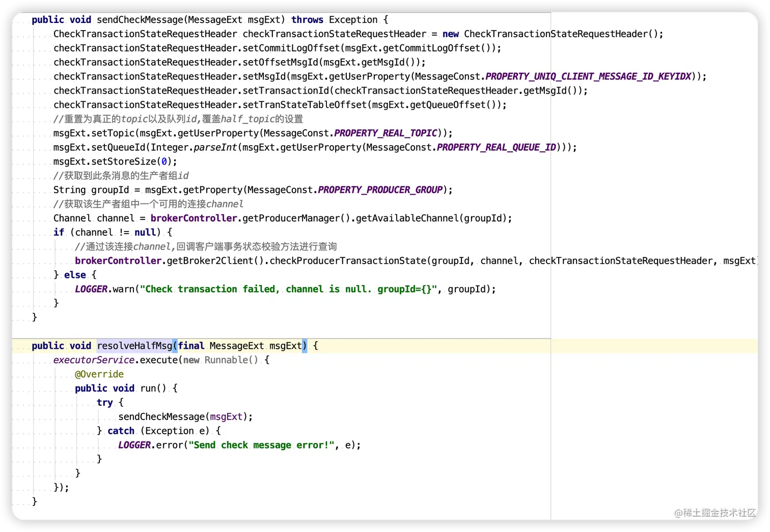Click PROPERTY_REAL_QUEUE_ID constant
The height and width of the screenshot is (532, 770).
(497, 148)
